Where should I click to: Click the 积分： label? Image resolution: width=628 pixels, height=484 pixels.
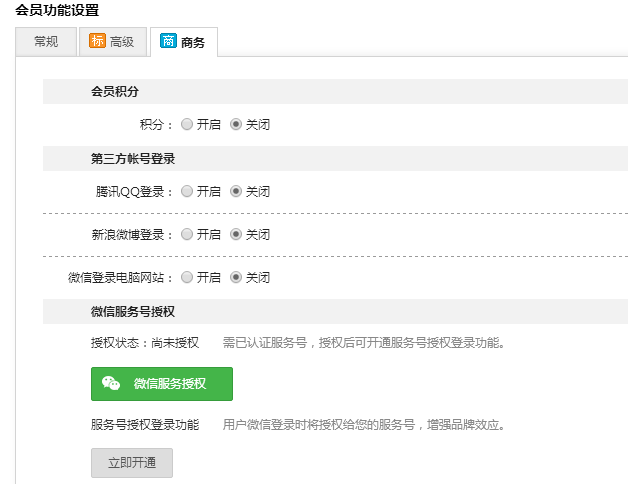pos(157,125)
